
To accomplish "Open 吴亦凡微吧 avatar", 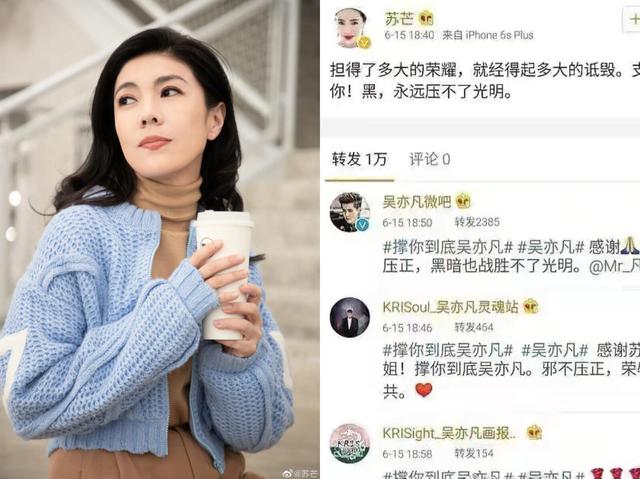I will click(350, 212).
